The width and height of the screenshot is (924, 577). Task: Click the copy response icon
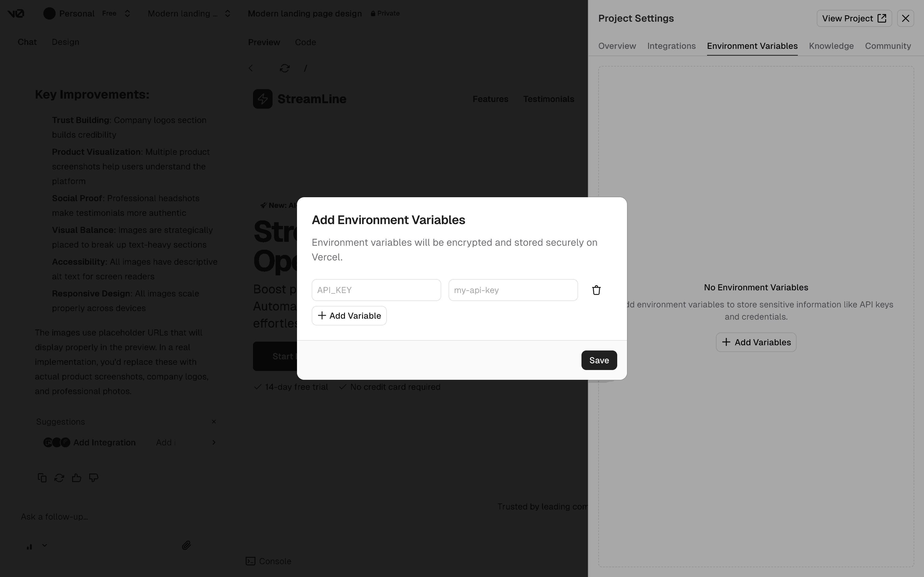42,478
